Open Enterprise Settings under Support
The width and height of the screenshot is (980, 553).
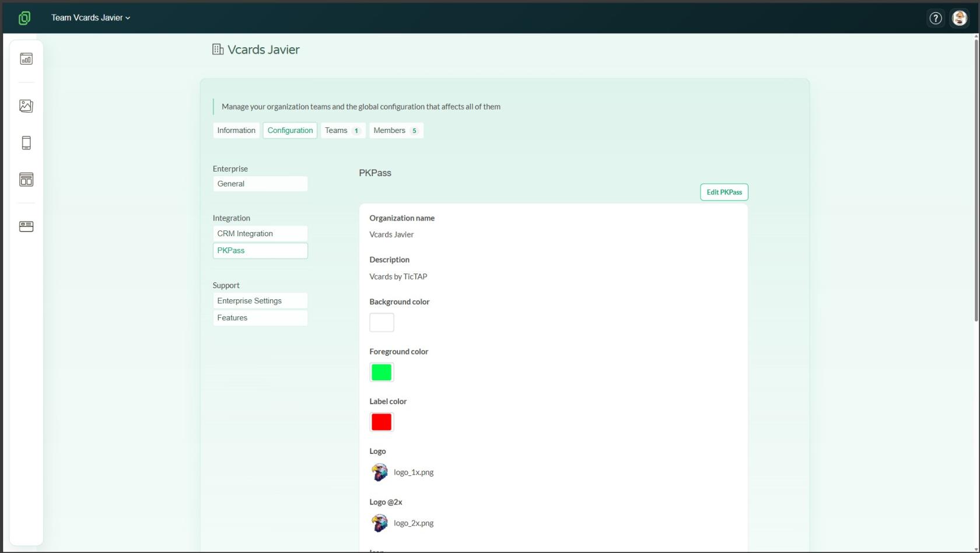[260, 301]
